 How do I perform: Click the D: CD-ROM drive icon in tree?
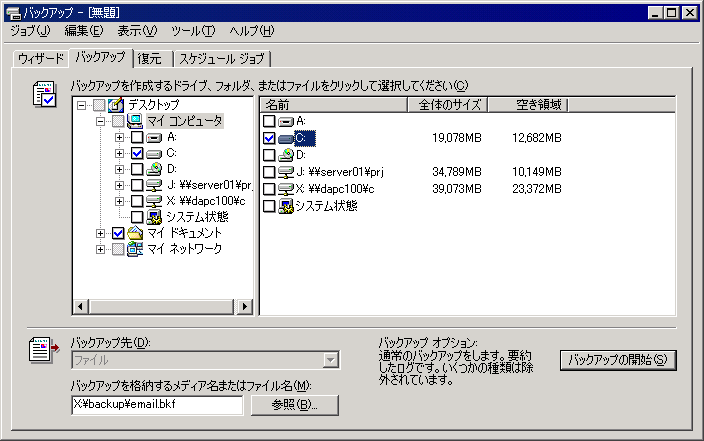[154, 169]
